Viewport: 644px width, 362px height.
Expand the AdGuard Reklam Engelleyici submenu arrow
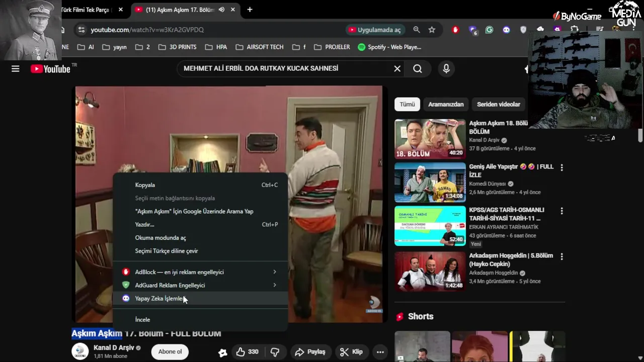pyautogui.click(x=275, y=285)
